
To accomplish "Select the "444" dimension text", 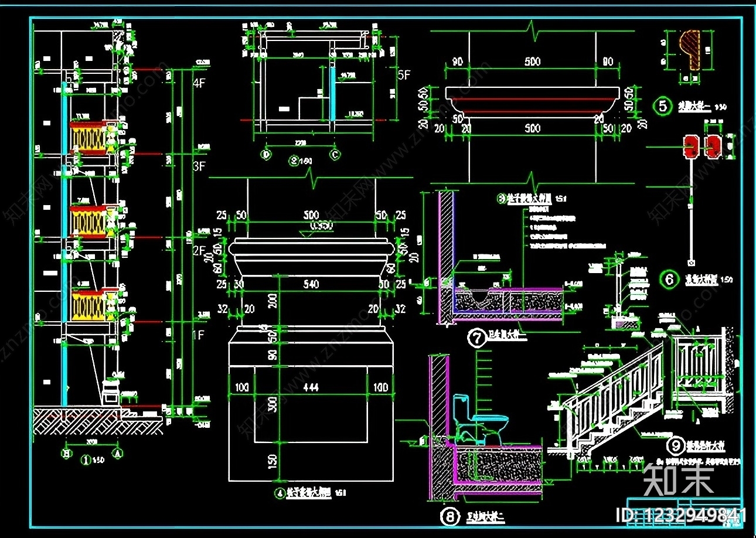I will click(312, 387).
